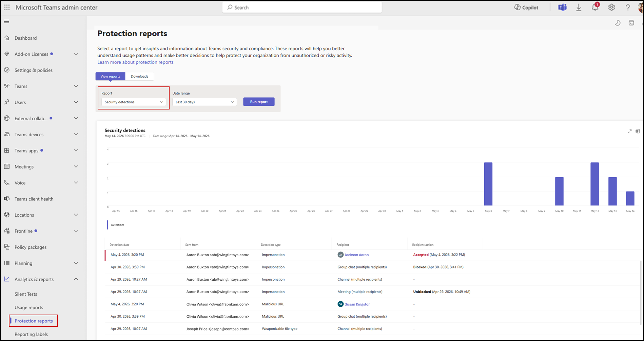Open Jackson Aaron's recipient link

click(356, 255)
